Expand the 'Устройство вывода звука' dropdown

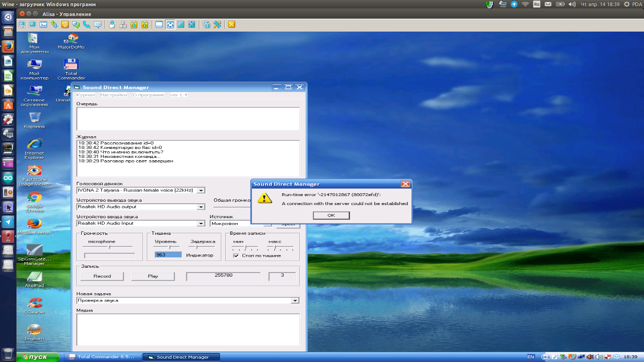pyautogui.click(x=201, y=207)
